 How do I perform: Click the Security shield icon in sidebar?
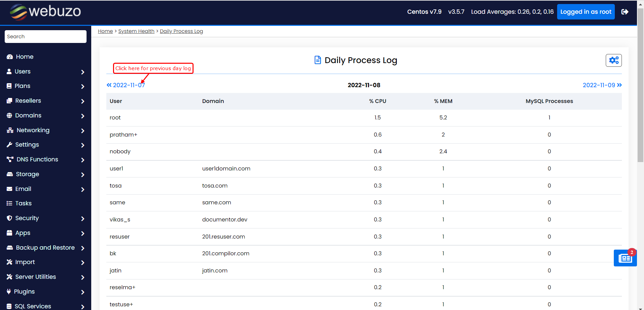pyautogui.click(x=9, y=218)
